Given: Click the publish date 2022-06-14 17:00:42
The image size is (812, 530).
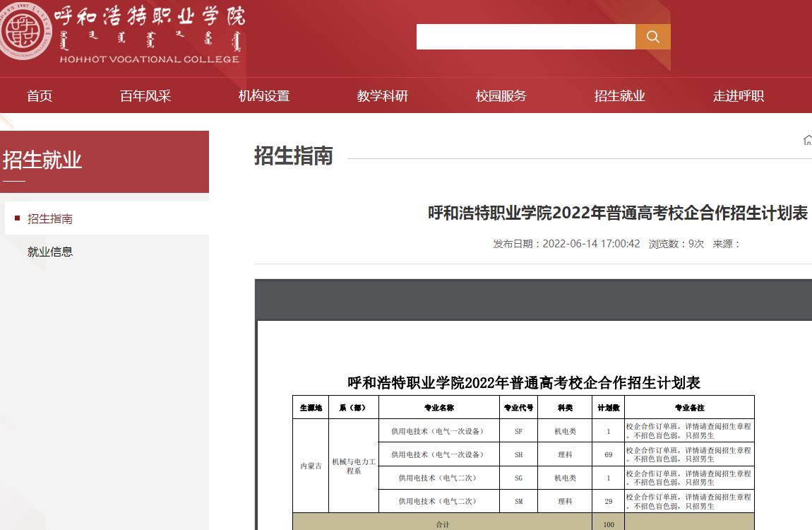Looking at the screenshot, I should coord(591,244).
